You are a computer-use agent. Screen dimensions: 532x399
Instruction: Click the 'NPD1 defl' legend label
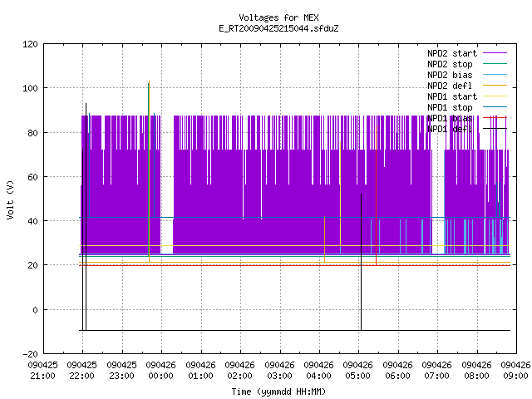tap(450, 130)
